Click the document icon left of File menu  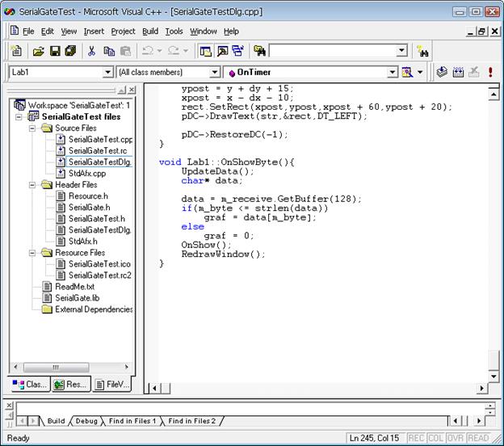pos(15,31)
